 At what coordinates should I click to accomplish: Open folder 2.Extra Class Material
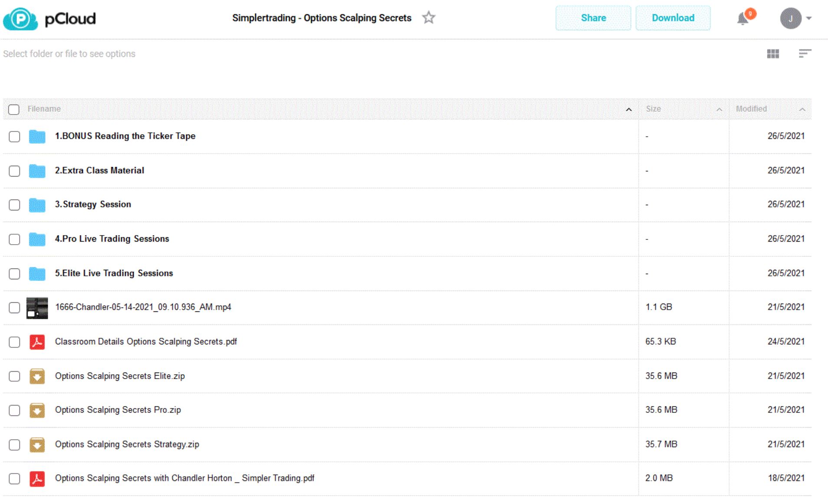(99, 170)
